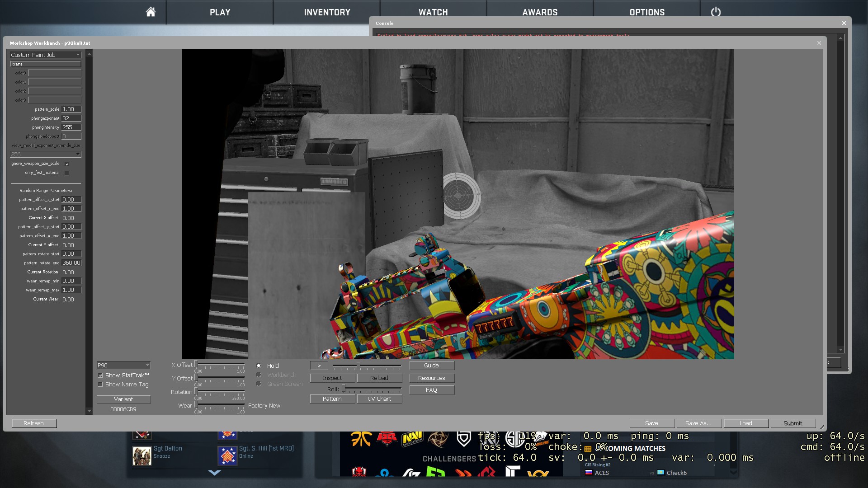Click the Pattern button
Image resolution: width=868 pixels, height=488 pixels.
(x=332, y=399)
